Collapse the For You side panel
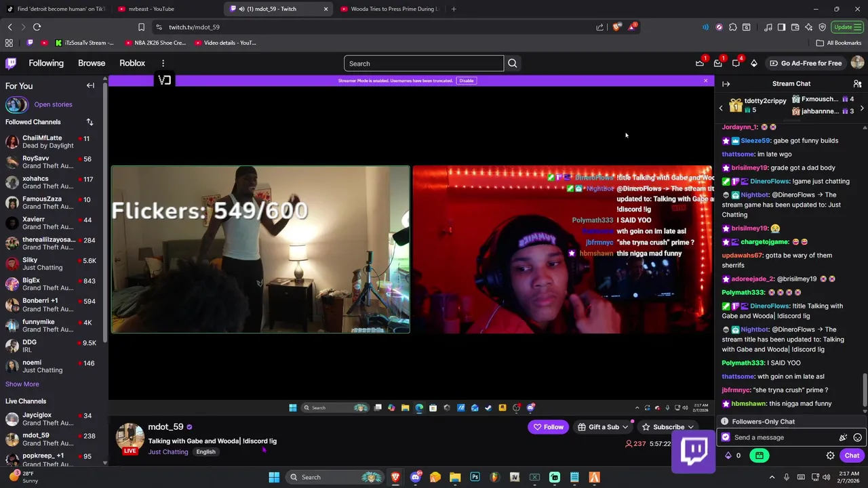The height and width of the screenshot is (488, 868). tap(90, 85)
